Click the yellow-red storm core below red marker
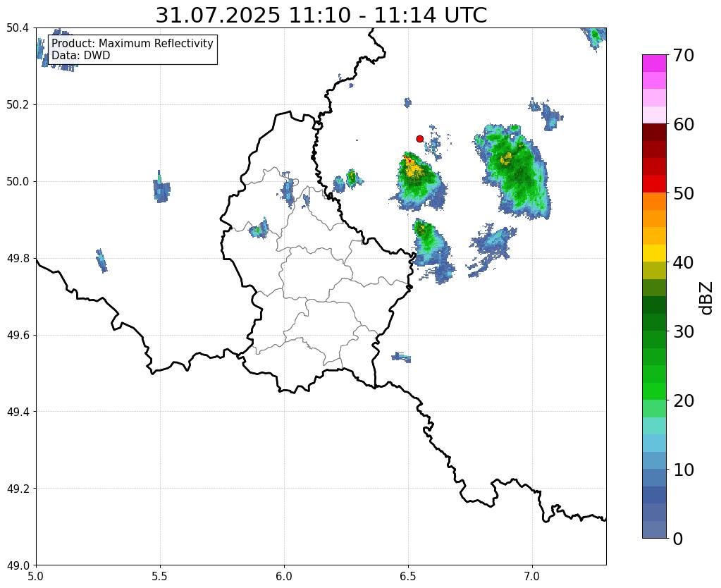Image resolution: width=721 pixels, height=588 pixels. coord(414,168)
